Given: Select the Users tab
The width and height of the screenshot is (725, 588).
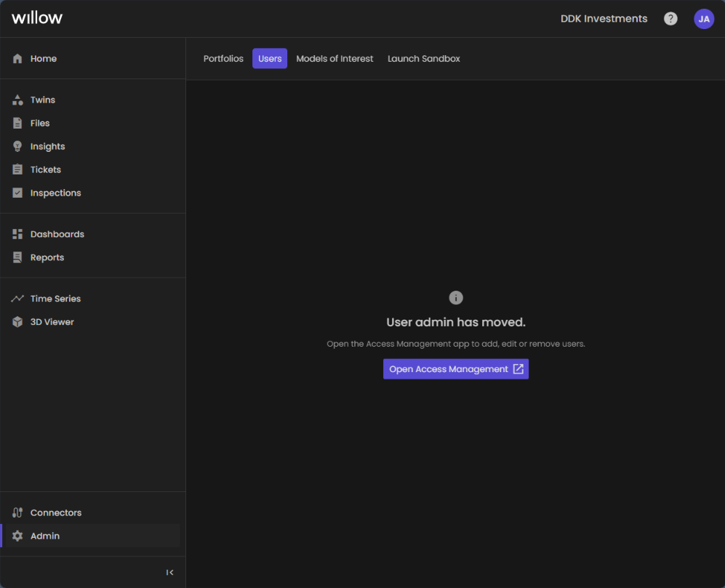Looking at the screenshot, I should [270, 59].
